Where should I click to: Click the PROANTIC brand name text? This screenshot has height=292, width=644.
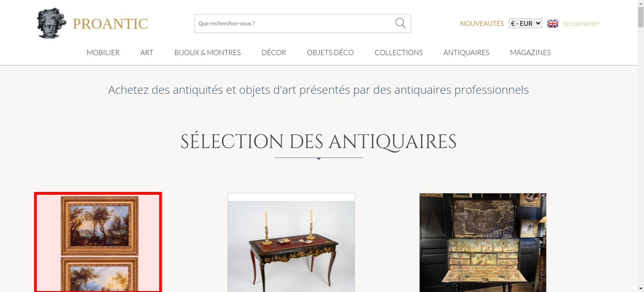[110, 24]
